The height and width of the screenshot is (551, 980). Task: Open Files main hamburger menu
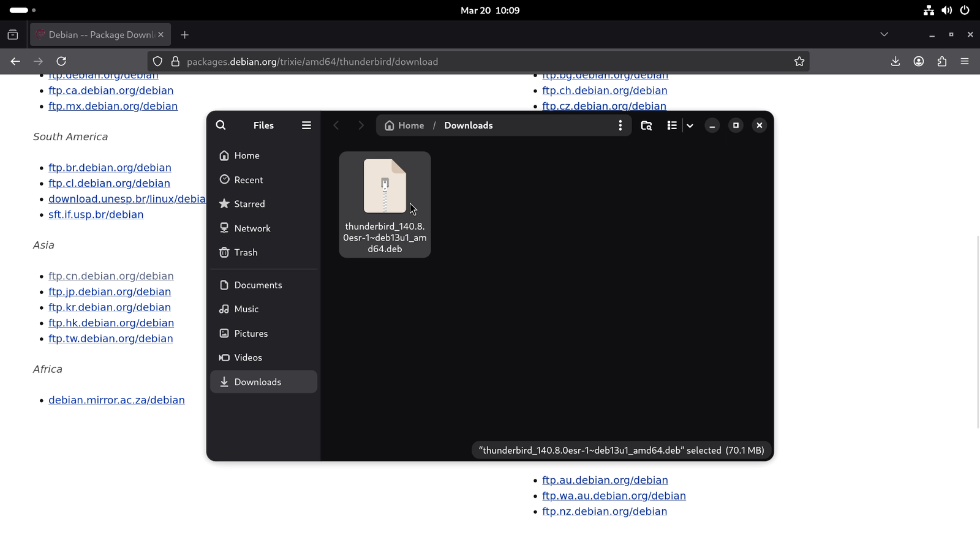306,125
